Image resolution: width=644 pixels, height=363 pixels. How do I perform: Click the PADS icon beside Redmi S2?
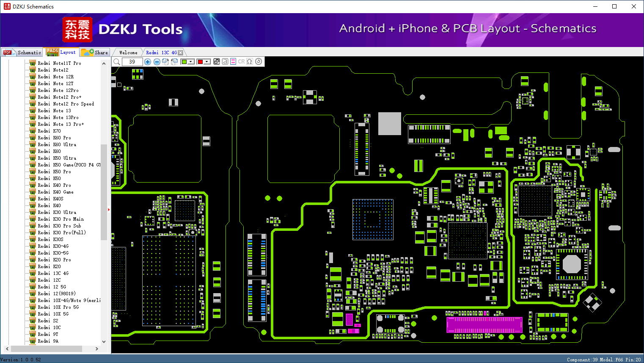coord(33,320)
